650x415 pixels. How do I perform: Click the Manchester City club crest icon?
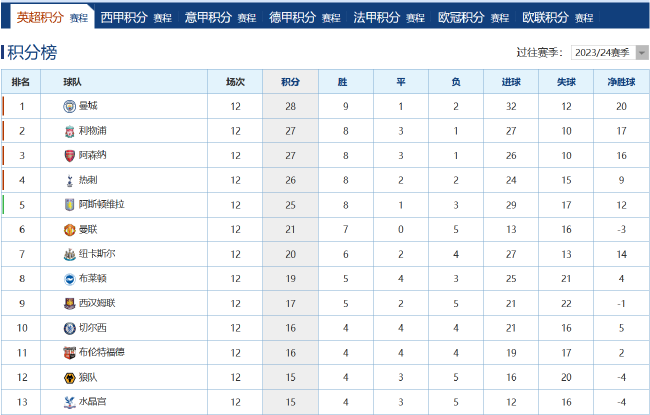(x=69, y=106)
